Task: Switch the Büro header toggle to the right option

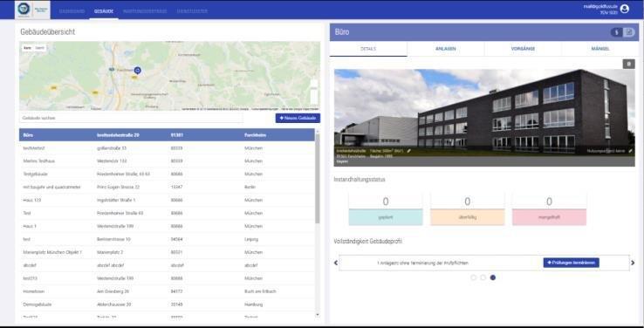Action: (629, 32)
